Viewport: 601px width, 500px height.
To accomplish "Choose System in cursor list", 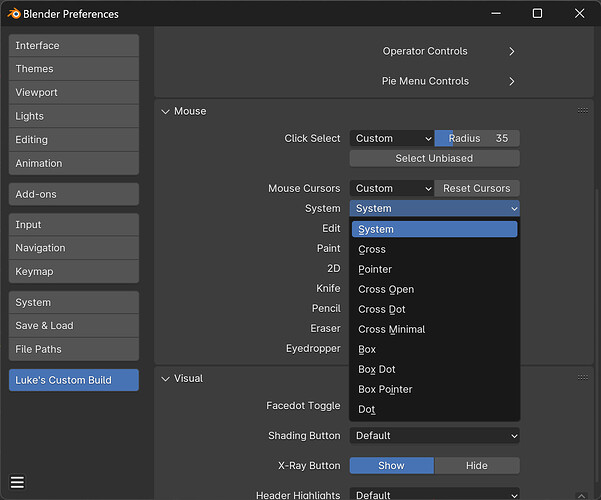I will 435,229.
